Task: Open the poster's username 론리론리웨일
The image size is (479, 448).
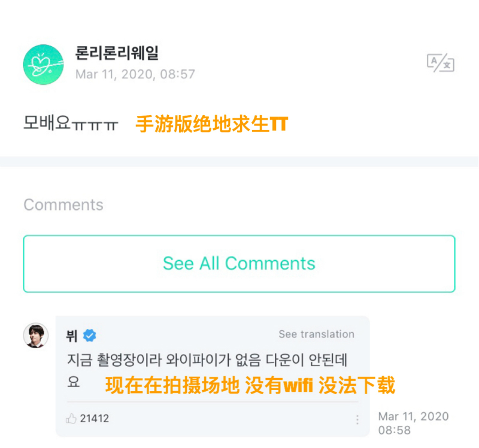Action: click(x=117, y=53)
